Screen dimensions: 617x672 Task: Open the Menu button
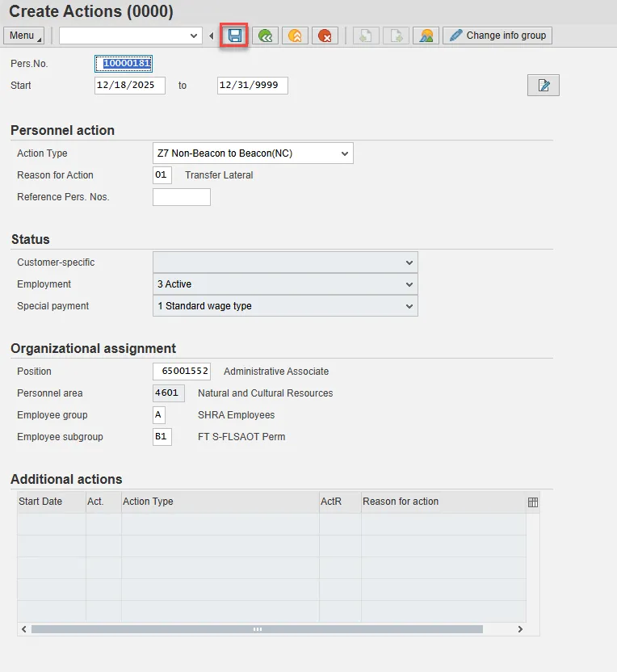(x=24, y=36)
